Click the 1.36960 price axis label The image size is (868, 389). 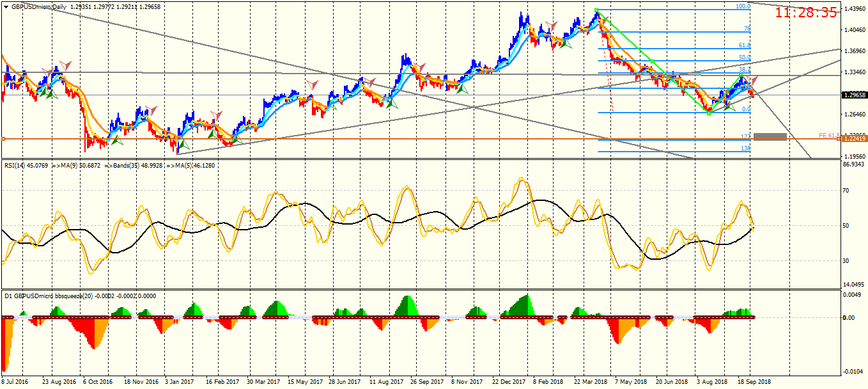pyautogui.click(x=855, y=51)
